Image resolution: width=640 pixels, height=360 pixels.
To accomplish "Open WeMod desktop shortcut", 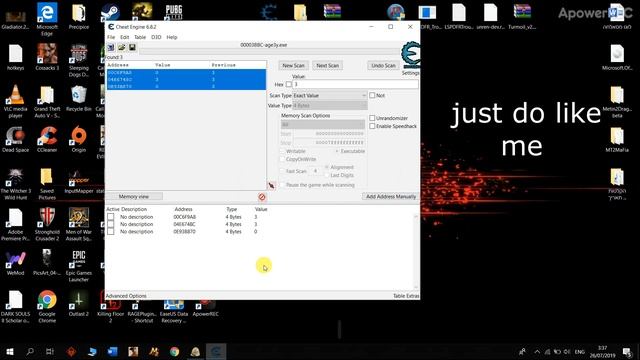I will 16,262.
